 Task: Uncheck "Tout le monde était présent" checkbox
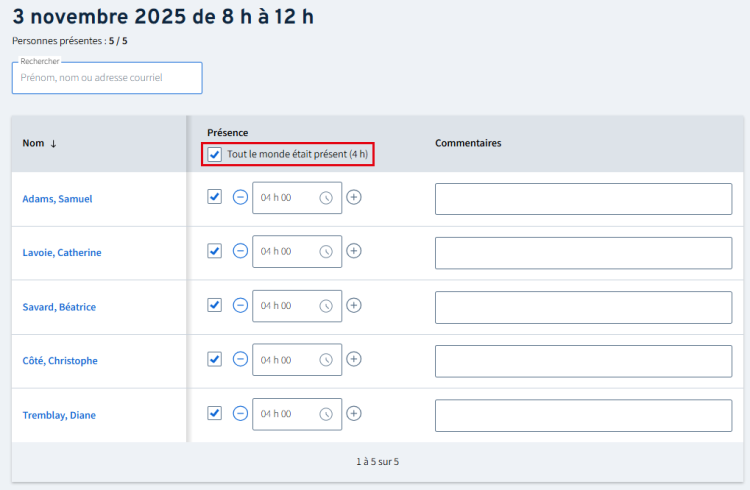(x=215, y=155)
